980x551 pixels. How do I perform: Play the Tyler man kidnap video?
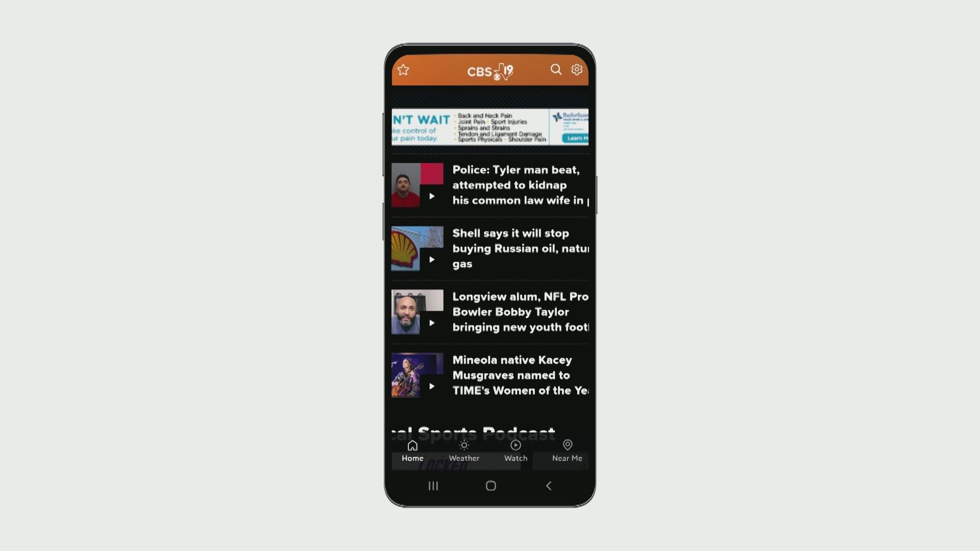(x=431, y=196)
